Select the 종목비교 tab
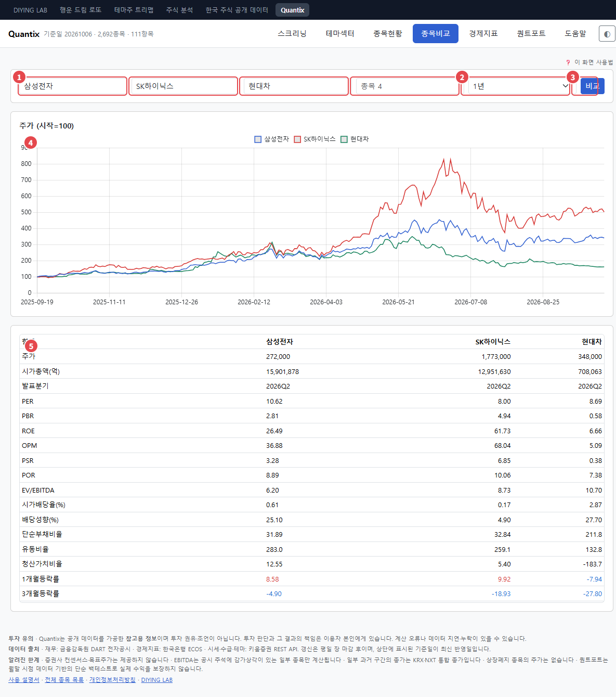The width and height of the screenshot is (616, 697). click(436, 34)
